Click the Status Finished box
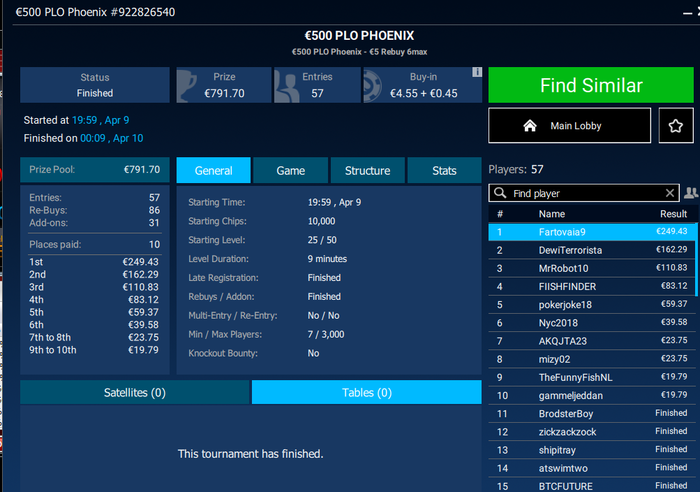The width and height of the screenshot is (700, 492). (95, 85)
